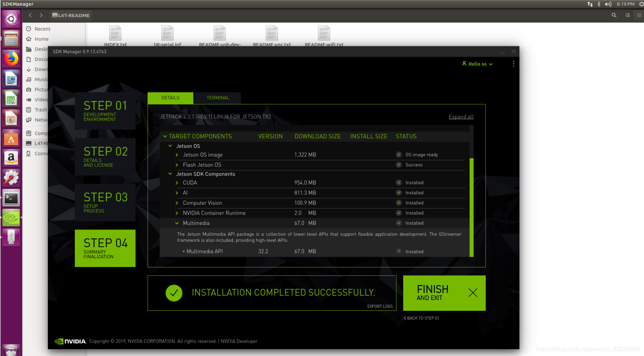Screen dimensions: 644x356
Task: Expand the CUDA component row
Action: [177, 183]
